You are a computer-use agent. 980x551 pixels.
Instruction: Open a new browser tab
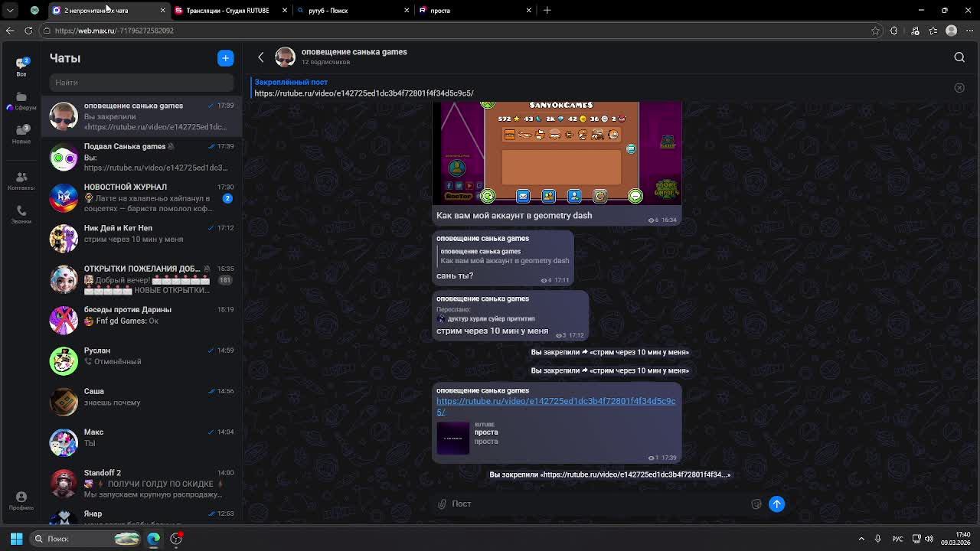pos(547,10)
